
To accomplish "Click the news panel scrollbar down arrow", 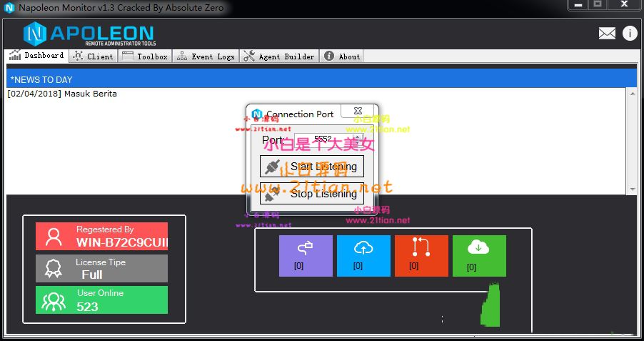I will (631, 189).
